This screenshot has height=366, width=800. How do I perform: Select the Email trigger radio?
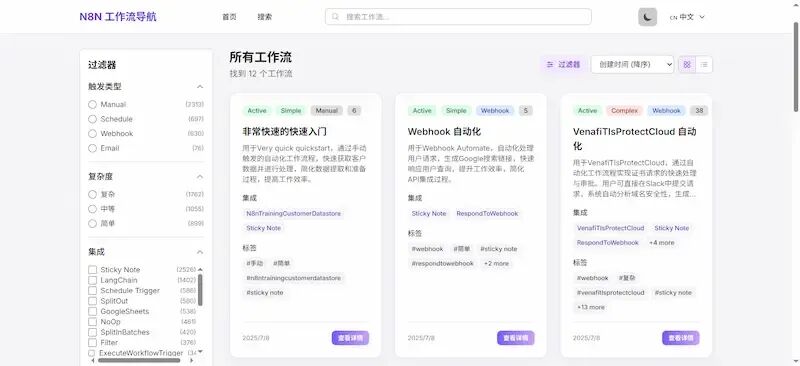(x=92, y=148)
